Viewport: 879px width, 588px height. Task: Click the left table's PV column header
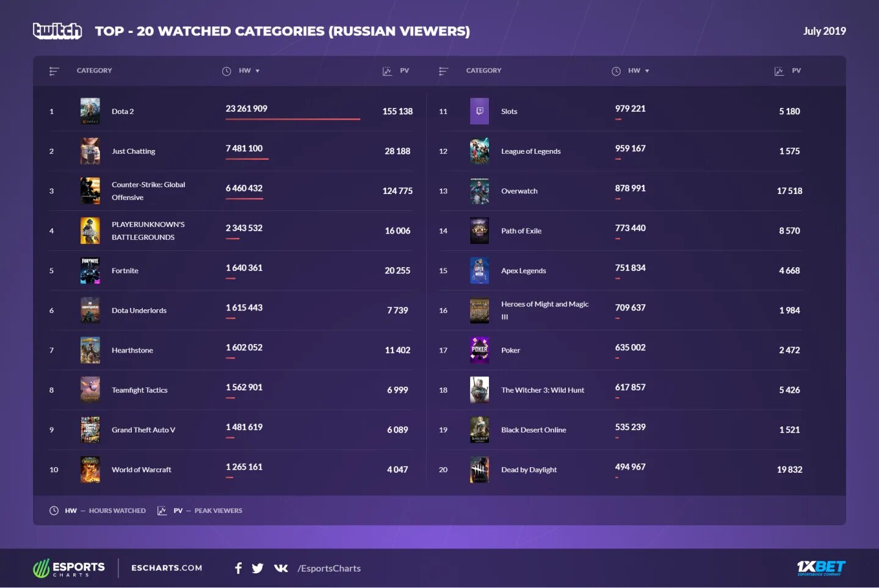pyautogui.click(x=404, y=71)
